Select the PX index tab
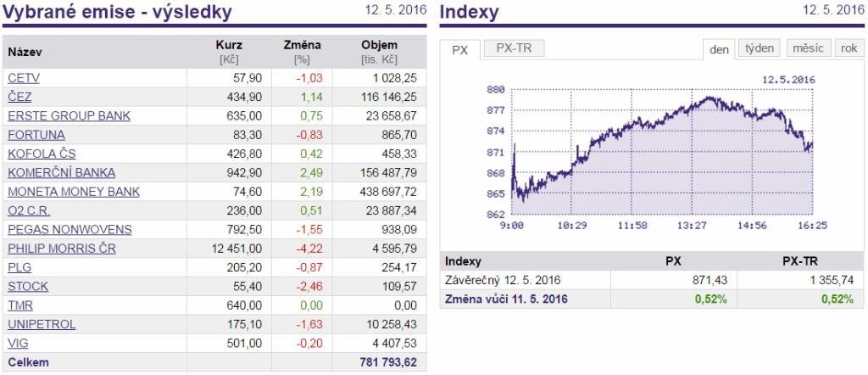 pyautogui.click(x=460, y=50)
